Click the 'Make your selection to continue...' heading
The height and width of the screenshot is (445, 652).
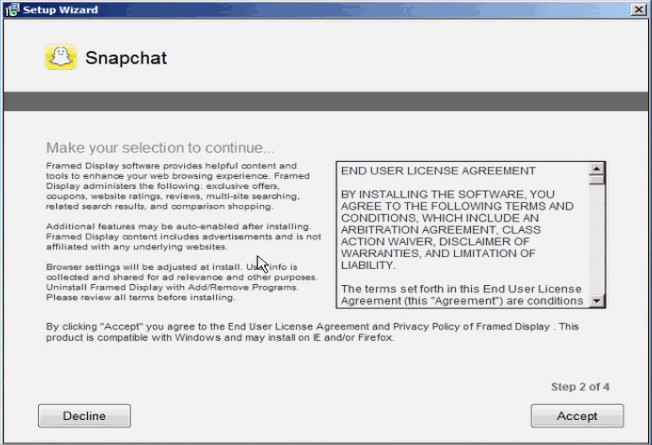coord(160,148)
